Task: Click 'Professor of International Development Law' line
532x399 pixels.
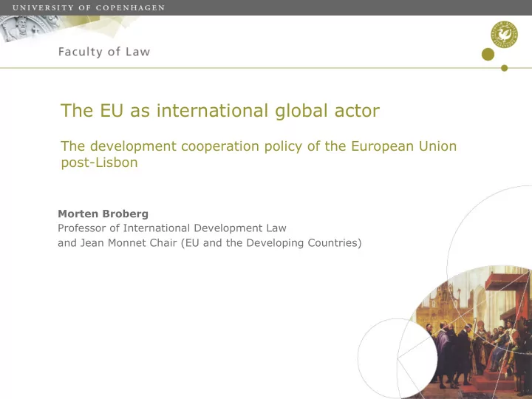Action: pos(172,228)
